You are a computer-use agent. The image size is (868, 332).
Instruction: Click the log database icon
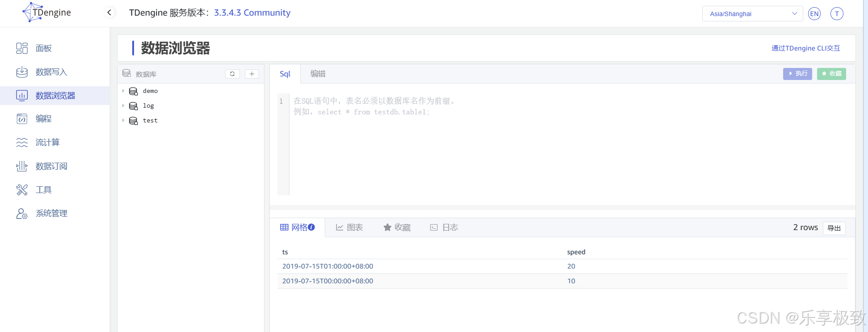pyautogui.click(x=133, y=106)
